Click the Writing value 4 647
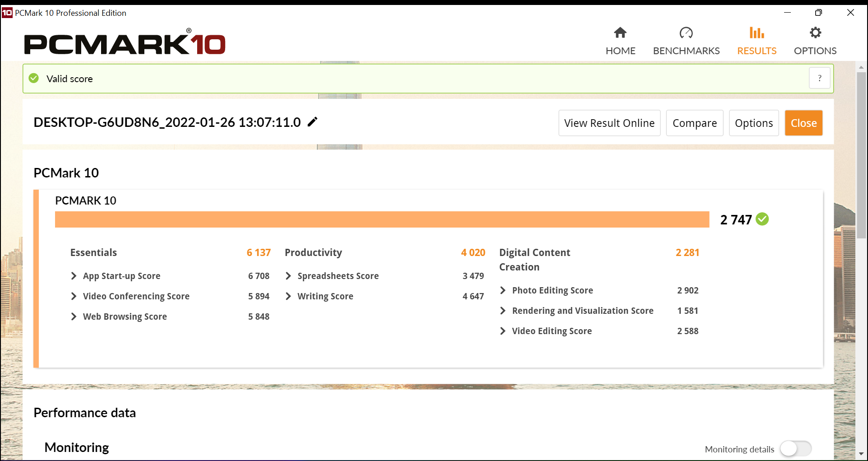Image resolution: width=868 pixels, height=461 pixels. 473,296
